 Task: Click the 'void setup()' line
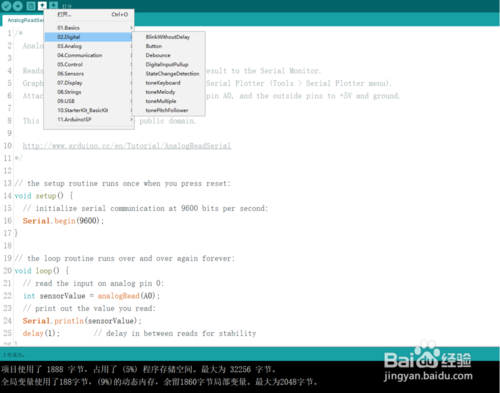click(44, 196)
